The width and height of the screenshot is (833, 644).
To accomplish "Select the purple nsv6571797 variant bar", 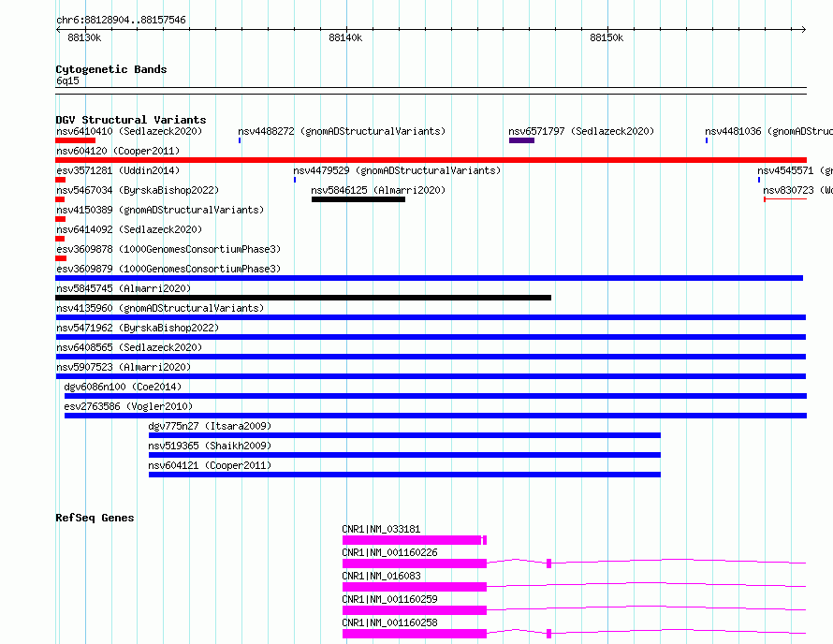I will coord(521,140).
